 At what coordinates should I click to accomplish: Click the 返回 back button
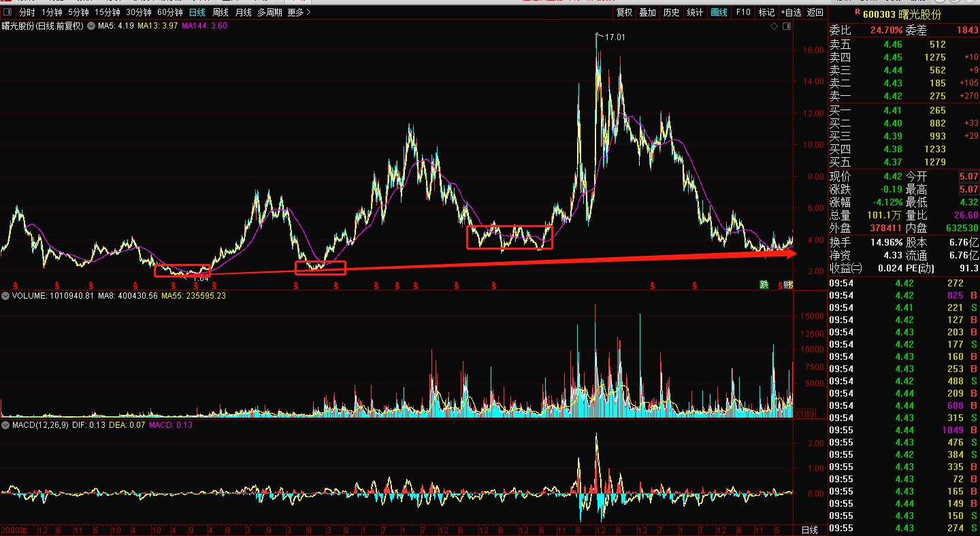click(x=815, y=12)
